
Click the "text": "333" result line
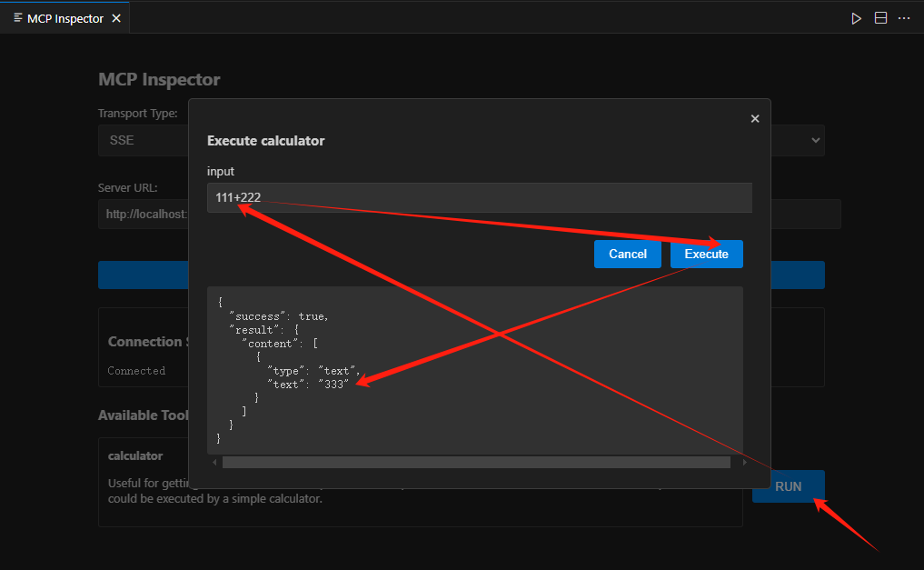point(308,385)
